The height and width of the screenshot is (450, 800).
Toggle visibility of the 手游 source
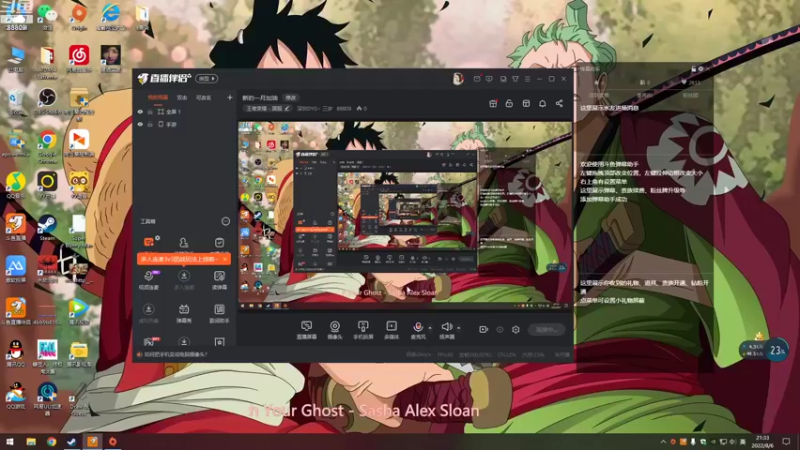click(140, 124)
